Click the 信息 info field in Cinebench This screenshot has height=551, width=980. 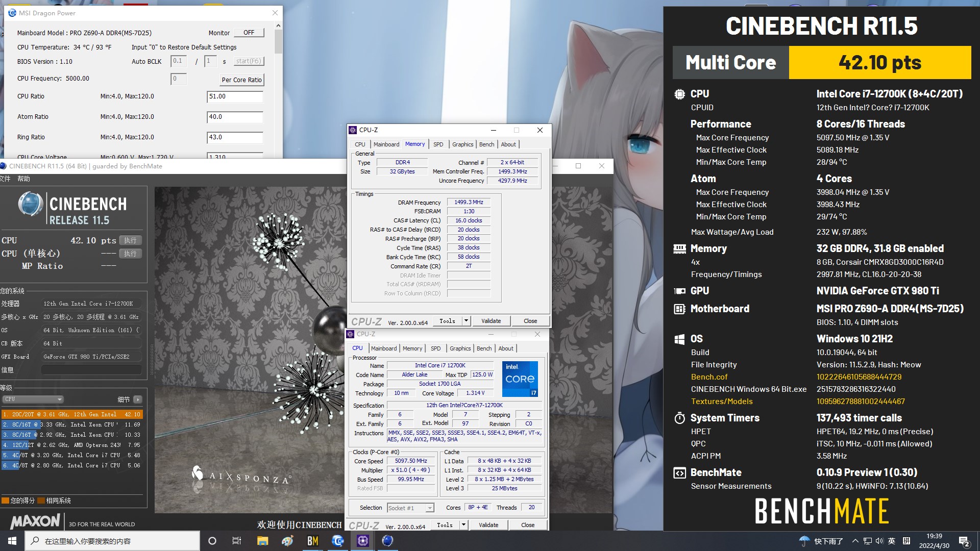pos(91,370)
